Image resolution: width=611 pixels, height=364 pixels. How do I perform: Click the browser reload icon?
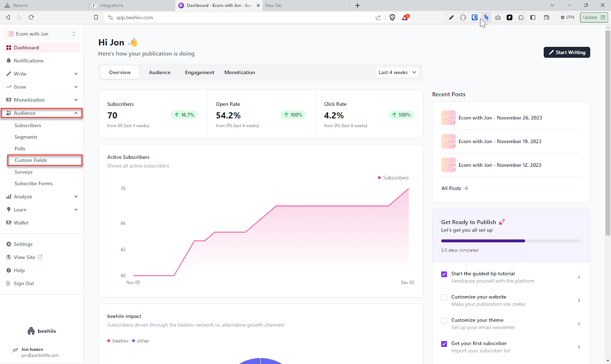coord(31,17)
